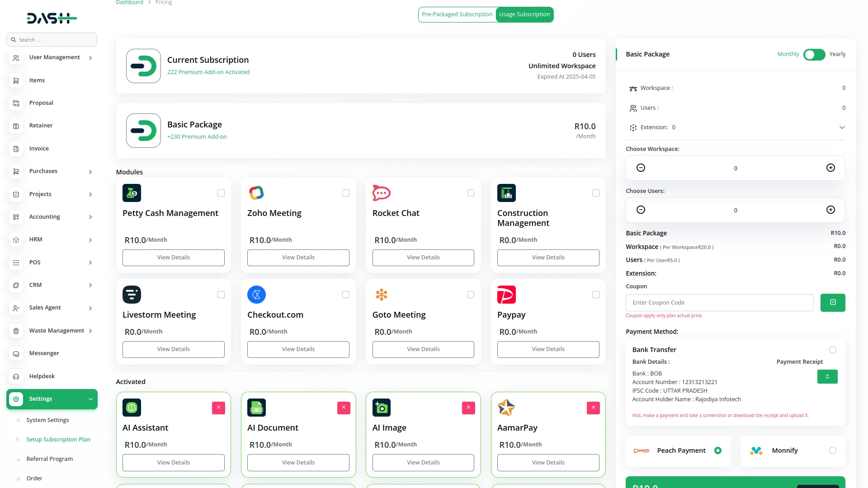Open System Settings submenu item
868x488 pixels.
click(47, 420)
